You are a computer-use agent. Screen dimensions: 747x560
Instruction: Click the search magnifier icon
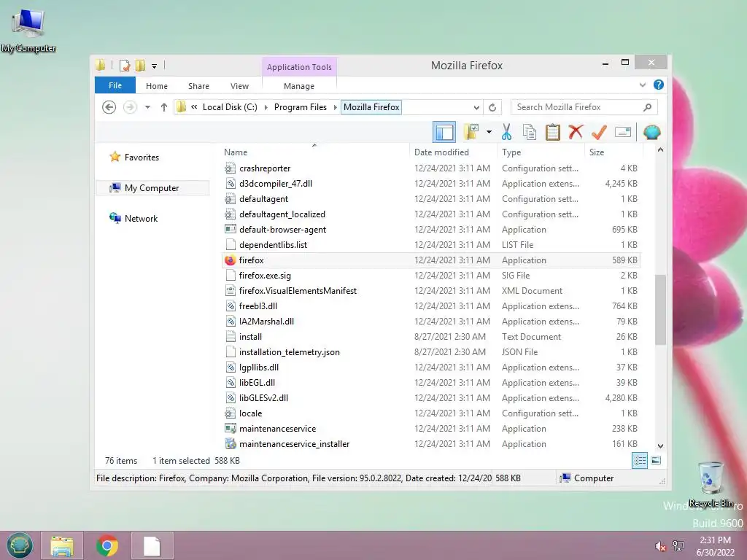[x=647, y=107]
